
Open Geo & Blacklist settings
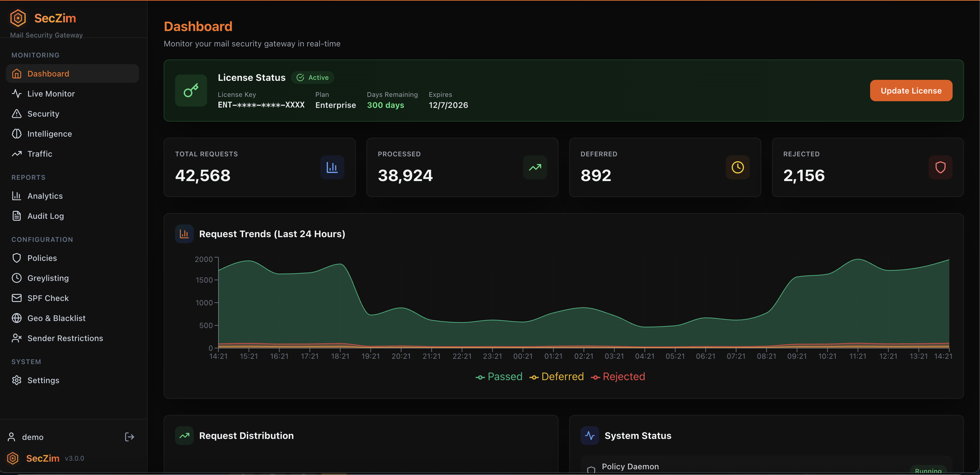point(56,318)
